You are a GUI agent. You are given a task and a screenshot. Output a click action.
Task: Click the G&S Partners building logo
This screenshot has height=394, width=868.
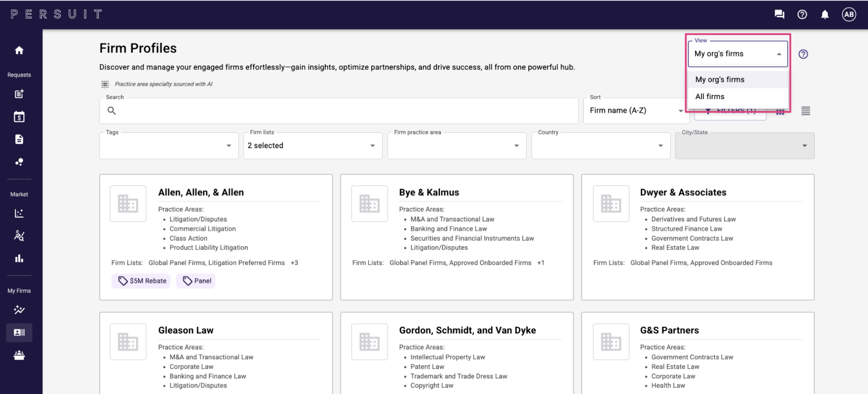pyautogui.click(x=611, y=341)
